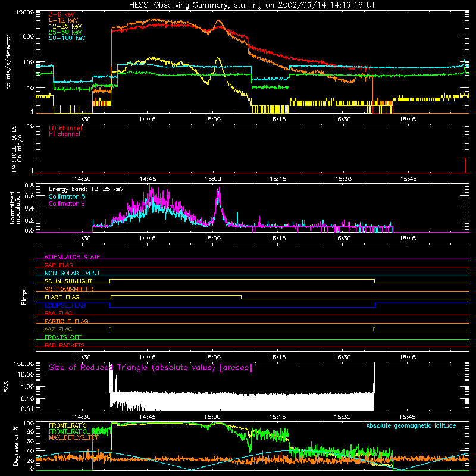Select the ECLIPSE_FLAG label
The height and width of the screenshot is (476, 476).
pos(65,305)
